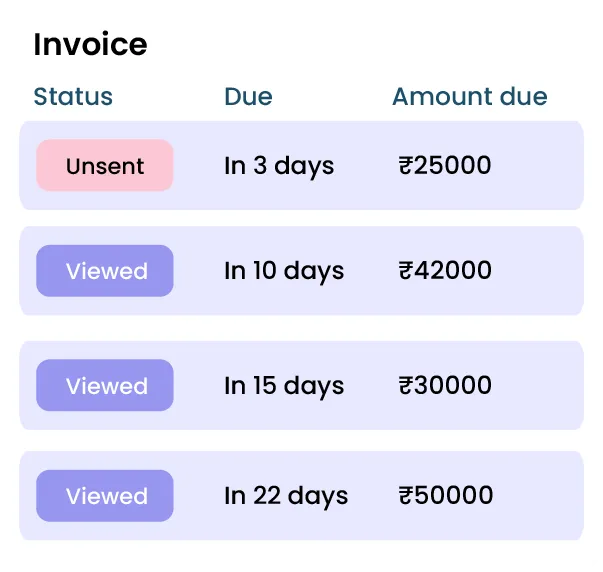Click the Unsent status badge
The width and height of the screenshot is (603, 572).
[x=105, y=166]
